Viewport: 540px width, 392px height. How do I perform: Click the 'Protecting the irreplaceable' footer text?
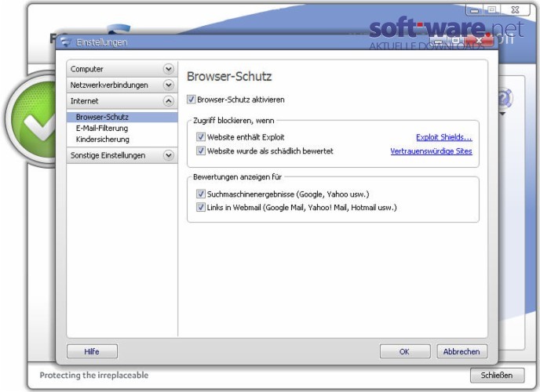tap(94, 376)
